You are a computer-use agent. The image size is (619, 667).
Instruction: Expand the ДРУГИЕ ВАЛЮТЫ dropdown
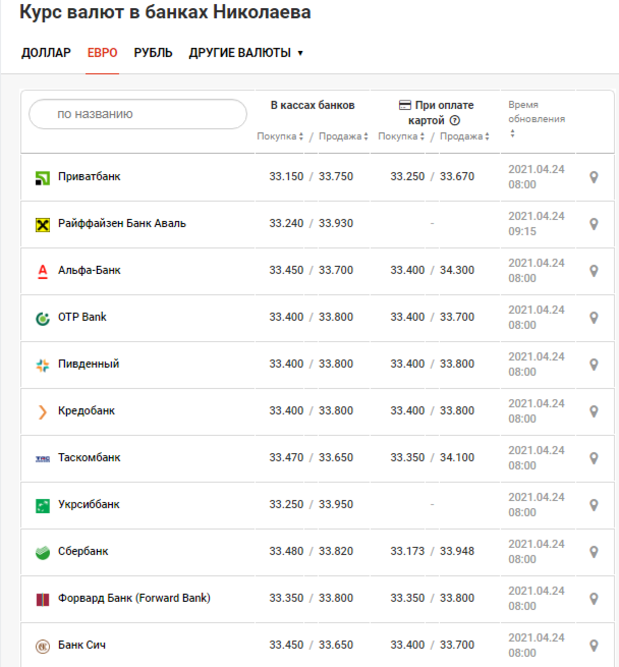(246, 53)
